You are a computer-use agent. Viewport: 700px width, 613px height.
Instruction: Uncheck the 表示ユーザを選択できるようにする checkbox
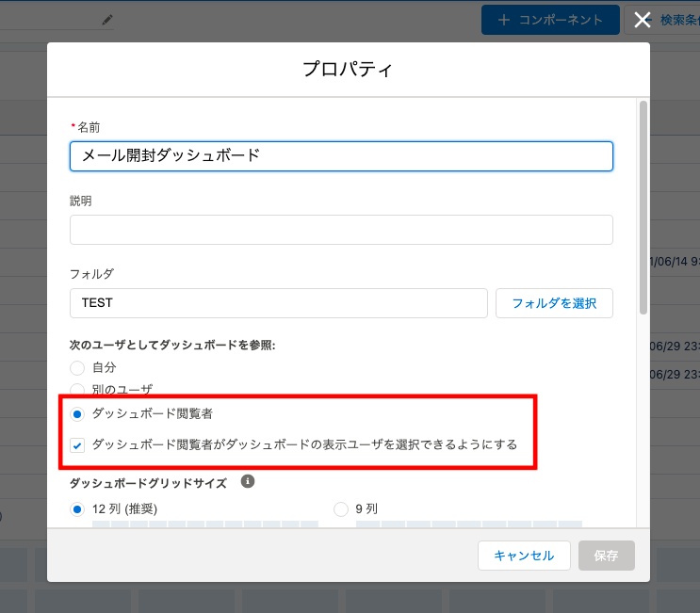tap(77, 445)
